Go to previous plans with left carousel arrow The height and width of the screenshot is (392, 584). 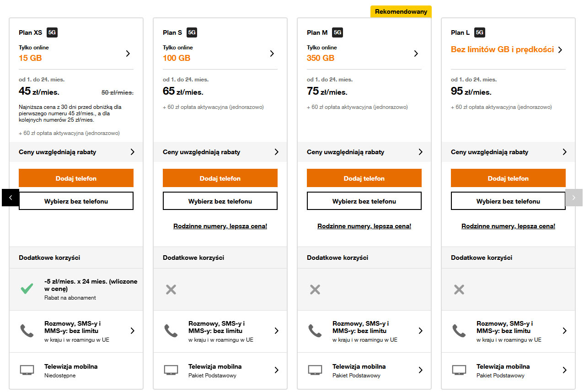pos(11,198)
